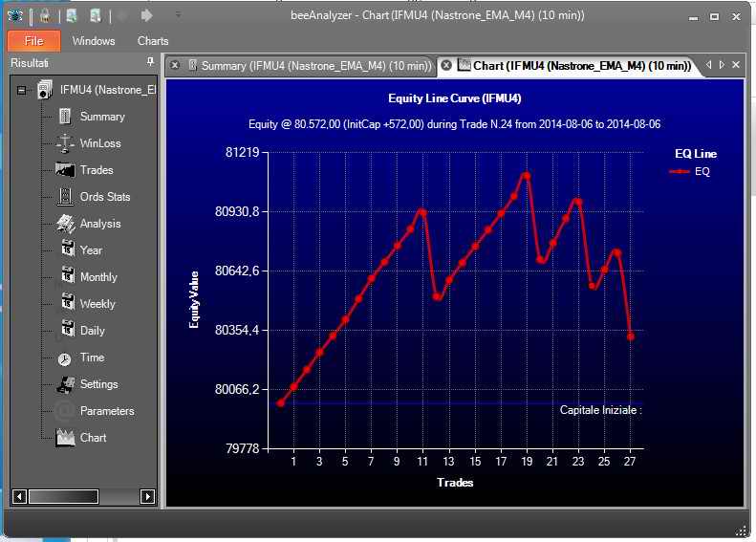
Task: Click the Parameters icon in tree
Action: coord(65,411)
